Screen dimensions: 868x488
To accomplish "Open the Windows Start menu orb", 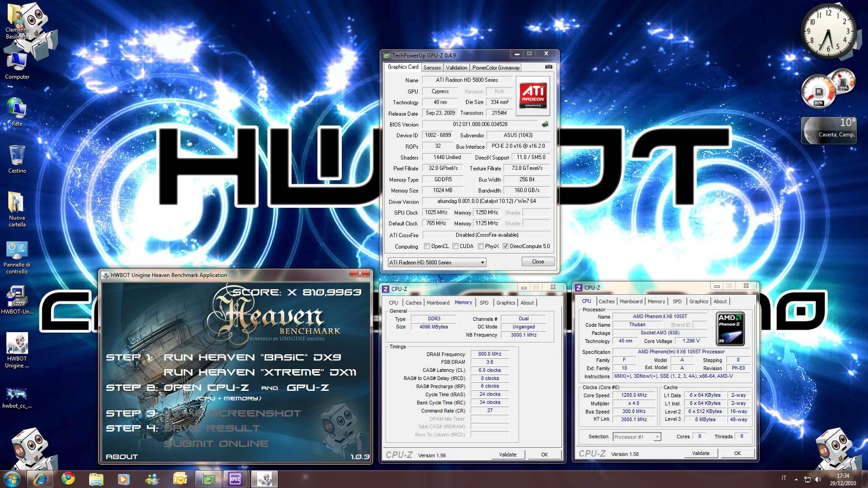I will [x=12, y=479].
